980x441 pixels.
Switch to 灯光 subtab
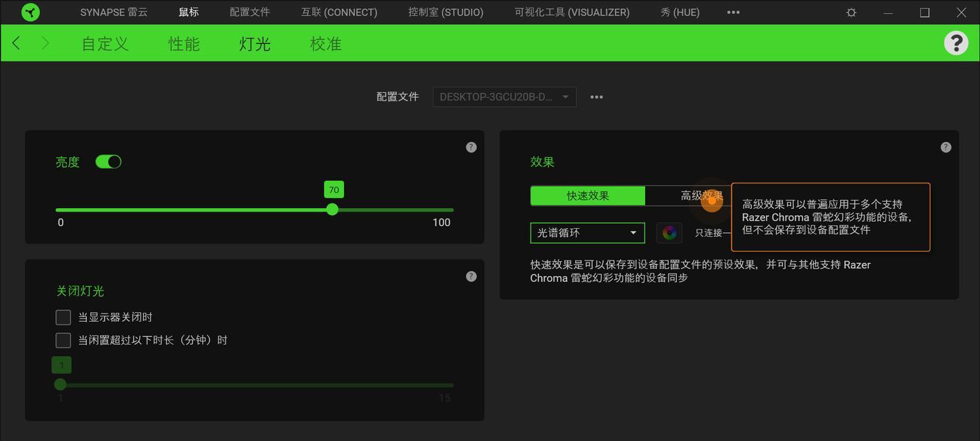255,44
